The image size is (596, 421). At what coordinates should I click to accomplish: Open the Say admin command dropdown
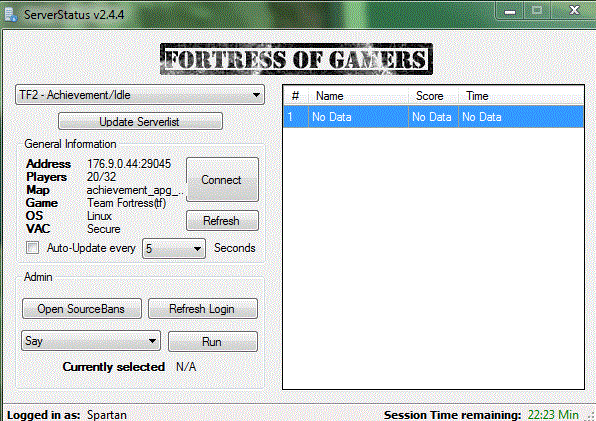[x=91, y=340]
